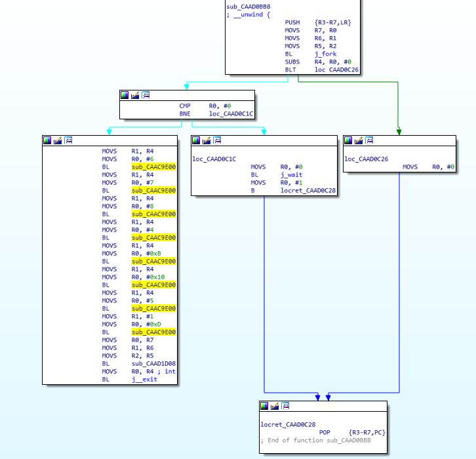Select the R2, R5 operand in the sub_CAAC9E00 calls block
The width and height of the screenshot is (476, 459).
[x=143, y=356]
